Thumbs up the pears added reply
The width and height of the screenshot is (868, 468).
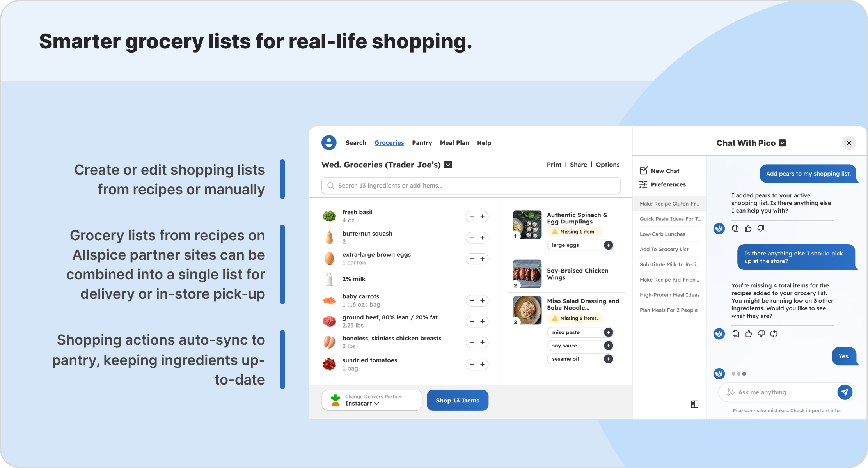coord(748,229)
